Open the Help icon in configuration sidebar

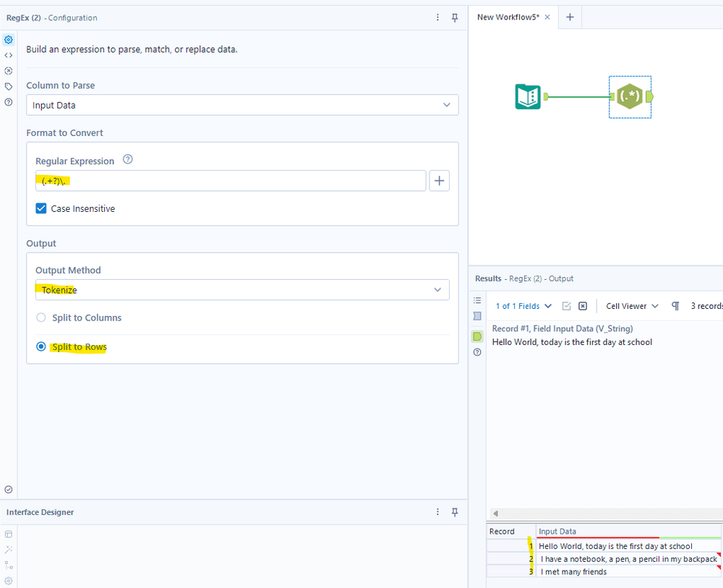coord(8,102)
